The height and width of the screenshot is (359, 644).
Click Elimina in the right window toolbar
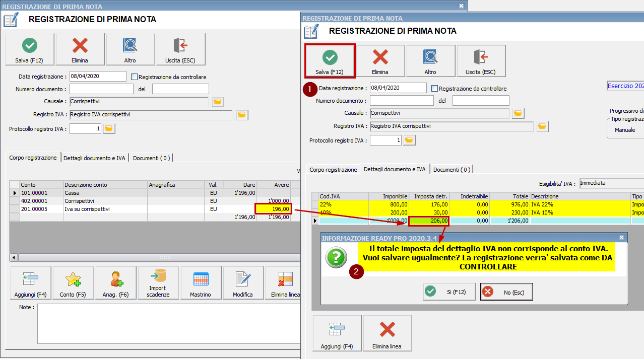pyautogui.click(x=380, y=61)
